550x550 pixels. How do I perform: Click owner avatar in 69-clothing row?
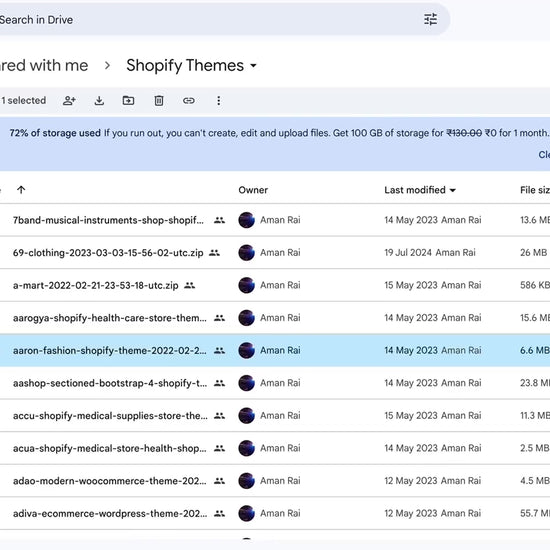[x=247, y=253]
